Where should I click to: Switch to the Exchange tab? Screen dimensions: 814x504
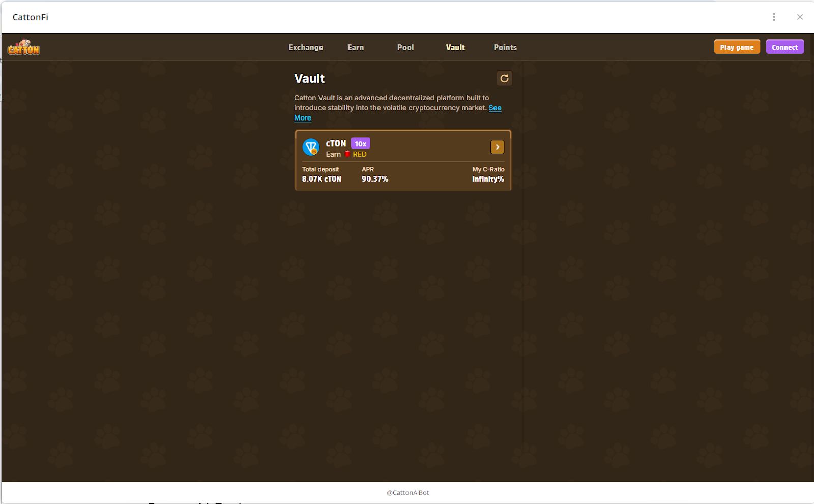point(306,47)
